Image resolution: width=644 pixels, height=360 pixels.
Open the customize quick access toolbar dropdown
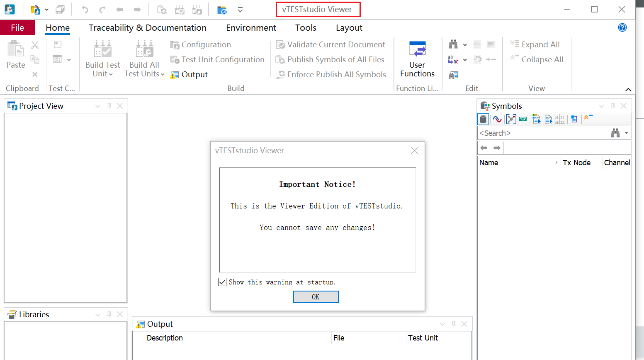tap(240, 10)
